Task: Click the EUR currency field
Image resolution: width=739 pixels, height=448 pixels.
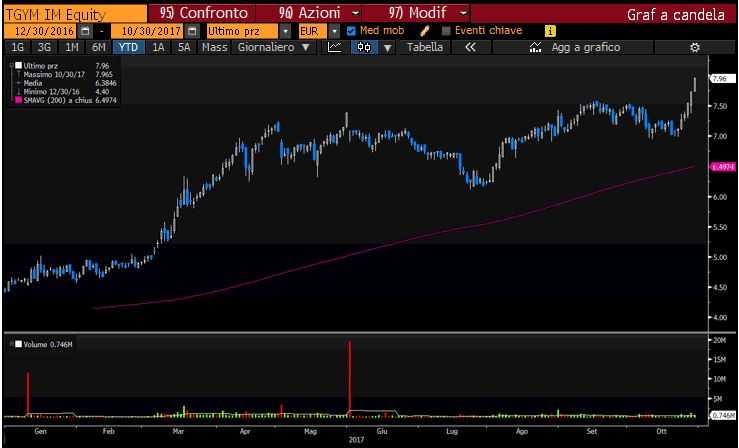Action: 313,31
